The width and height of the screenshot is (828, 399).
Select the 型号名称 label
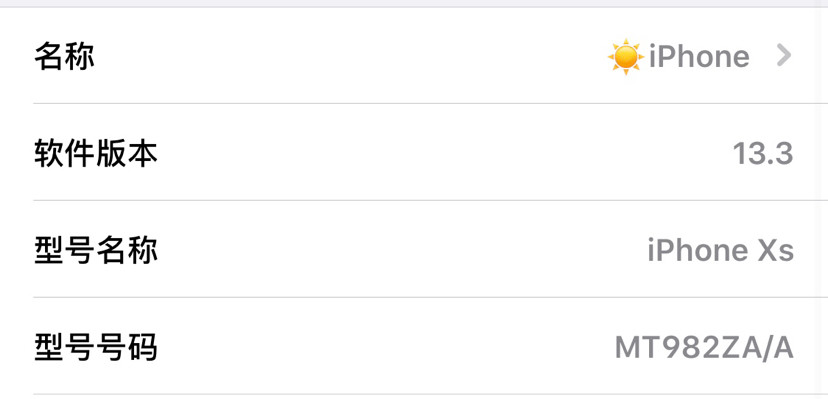click(x=96, y=250)
